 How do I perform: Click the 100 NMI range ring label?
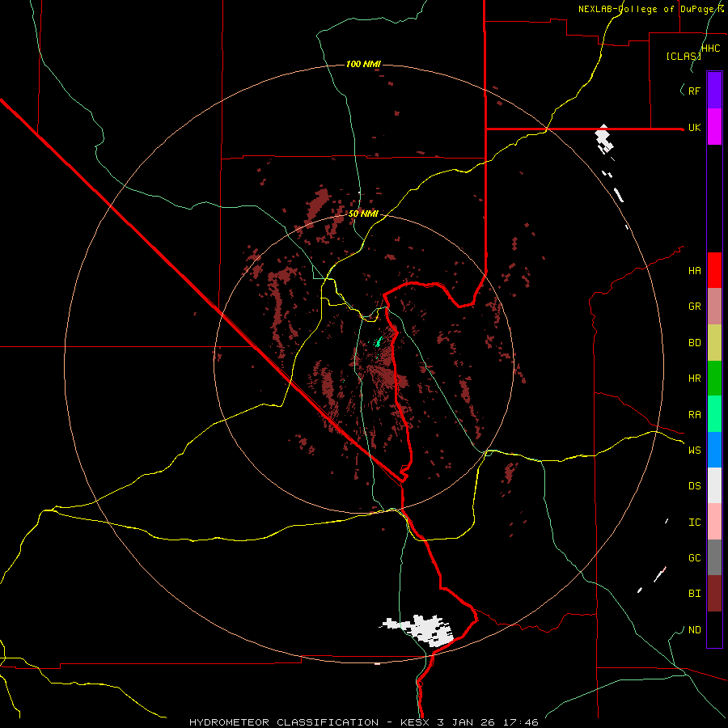click(x=363, y=64)
